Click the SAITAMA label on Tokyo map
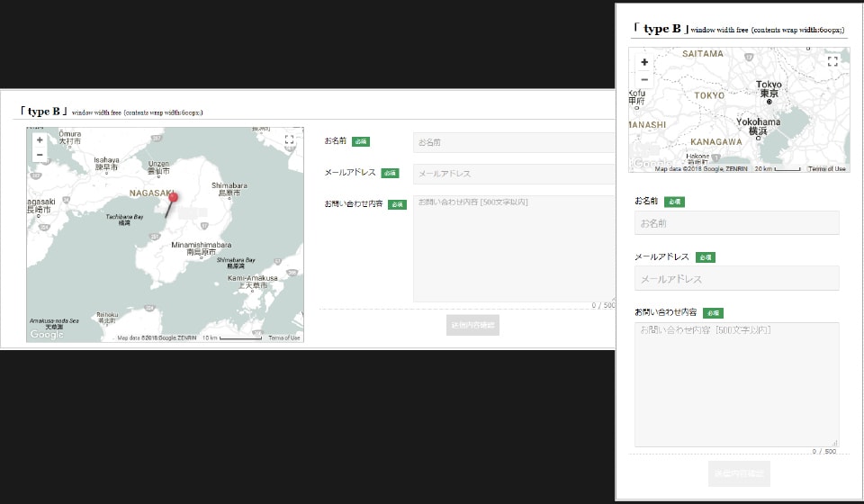The width and height of the screenshot is (864, 504). (703, 54)
